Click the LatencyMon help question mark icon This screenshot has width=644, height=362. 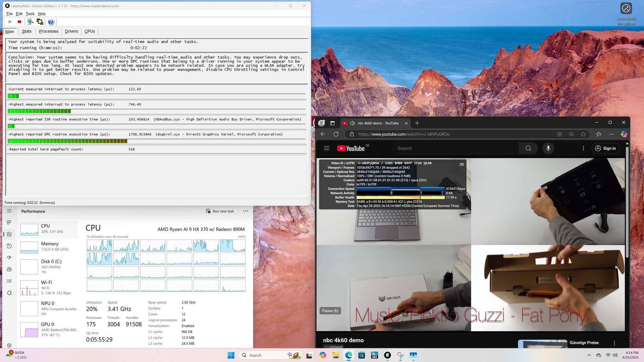point(51,22)
